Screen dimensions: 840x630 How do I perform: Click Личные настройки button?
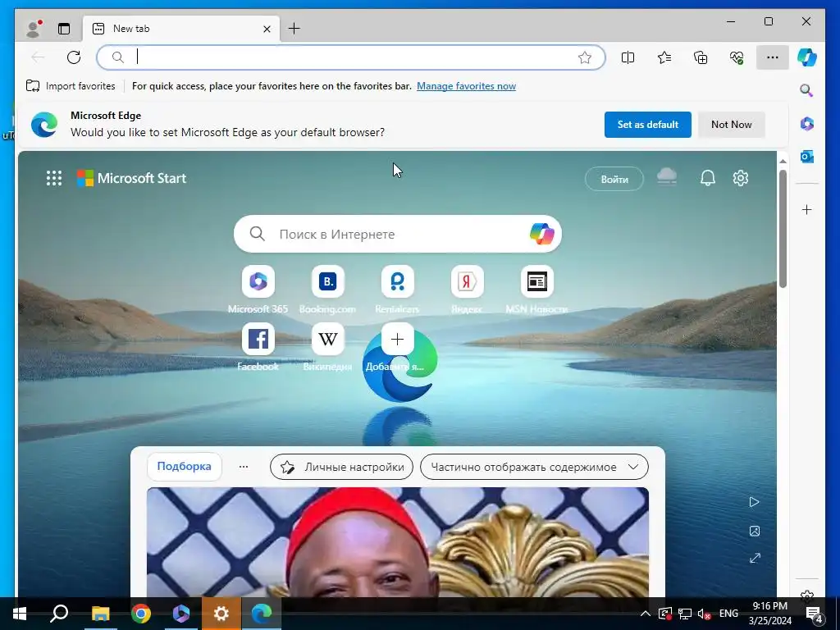tap(341, 467)
